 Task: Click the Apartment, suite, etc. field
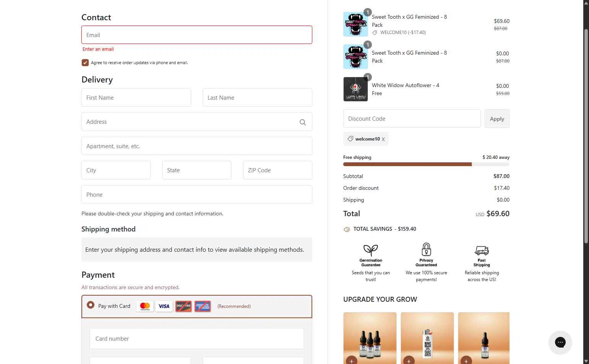(x=197, y=146)
